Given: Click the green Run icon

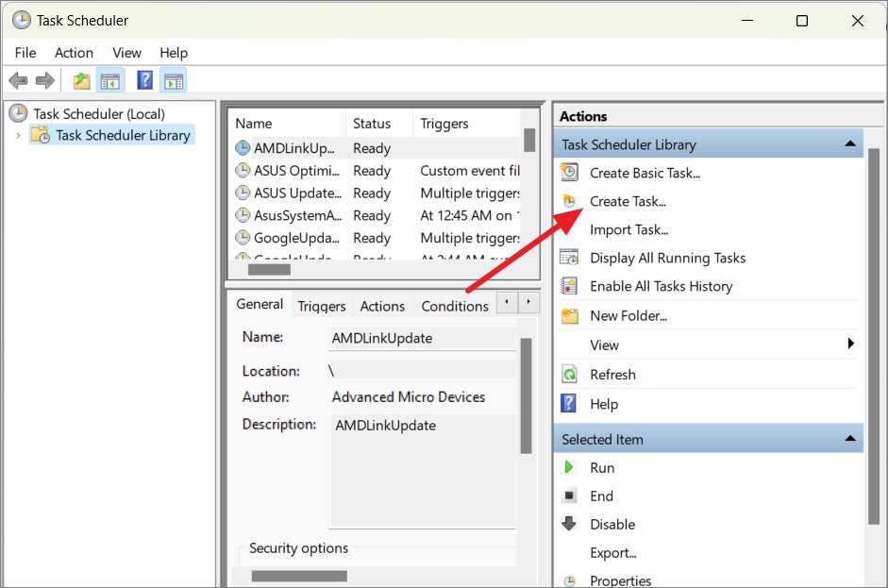Looking at the screenshot, I should pyautogui.click(x=569, y=467).
